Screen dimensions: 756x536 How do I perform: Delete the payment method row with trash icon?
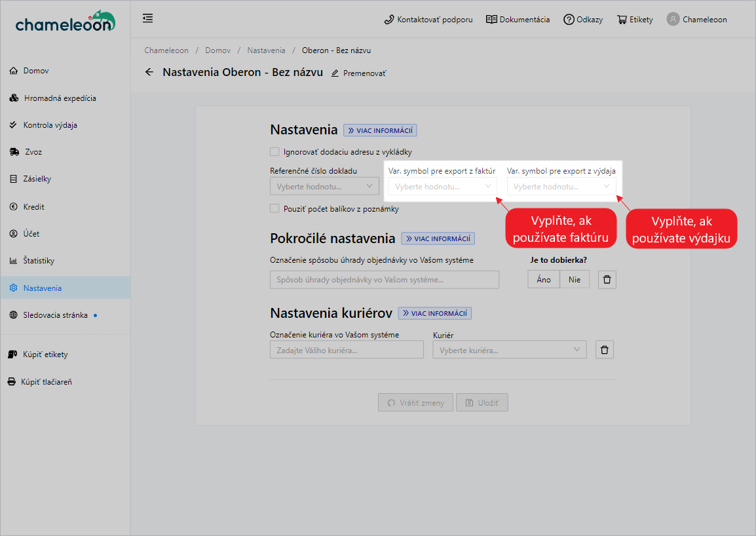coord(607,280)
